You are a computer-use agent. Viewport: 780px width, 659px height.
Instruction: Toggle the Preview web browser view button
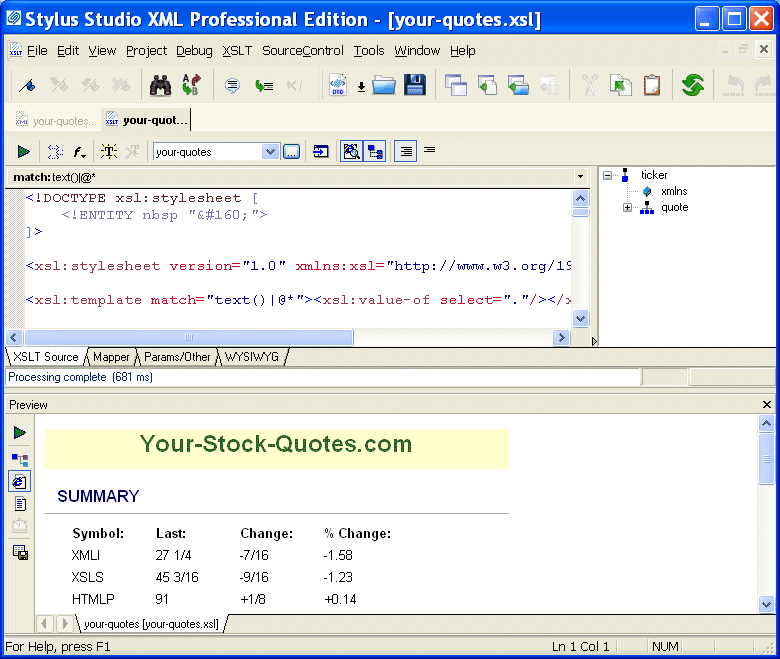20,481
